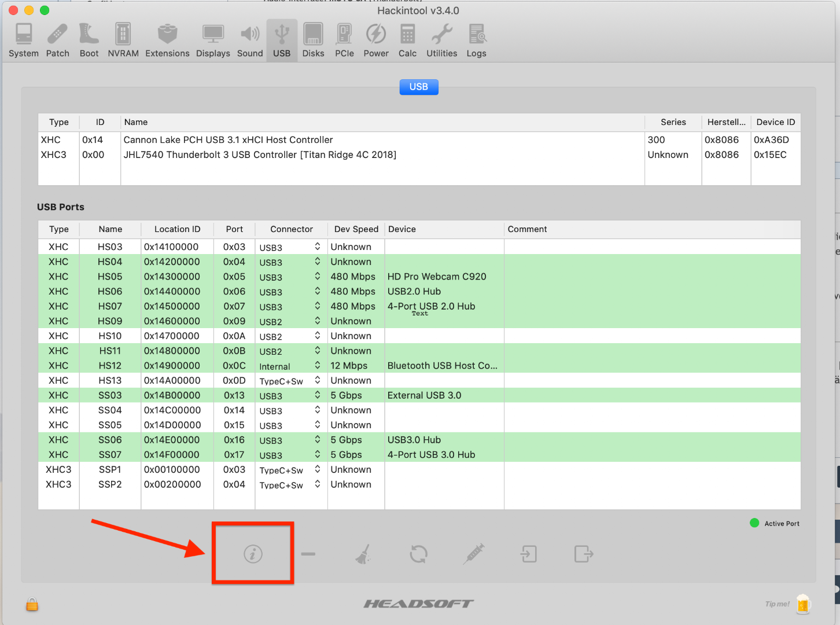Click the orange lock icon
Screen dimensions: 840x625
[x=32, y=605]
